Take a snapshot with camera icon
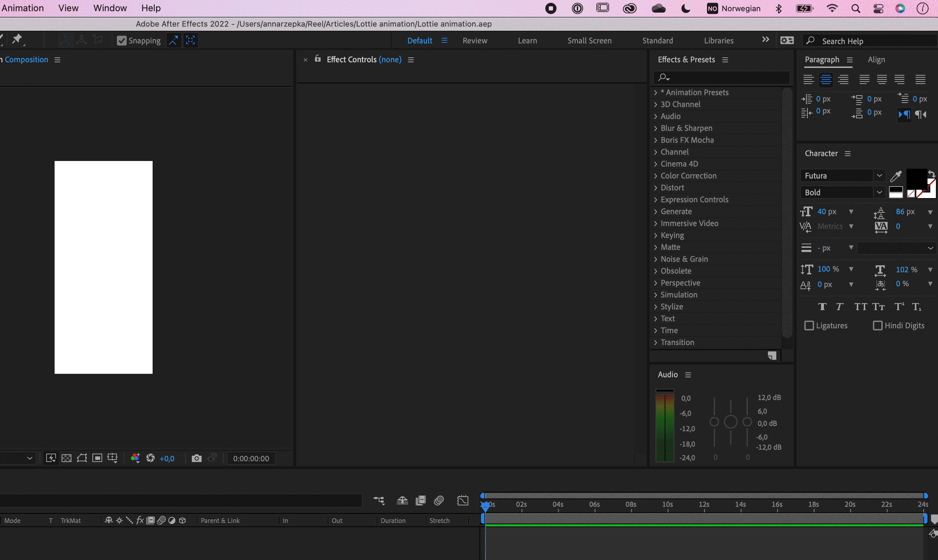Image resolution: width=938 pixels, height=560 pixels. coord(196,458)
